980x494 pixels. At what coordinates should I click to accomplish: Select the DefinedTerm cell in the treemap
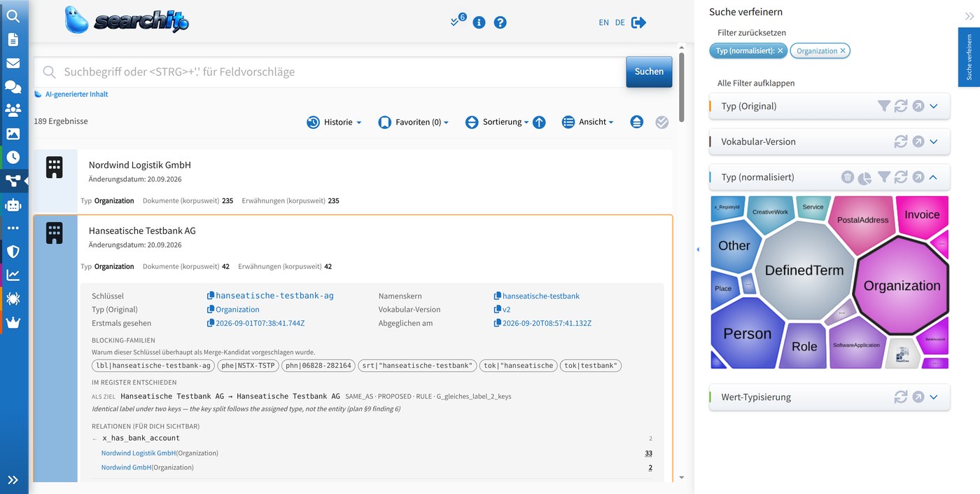pos(804,270)
